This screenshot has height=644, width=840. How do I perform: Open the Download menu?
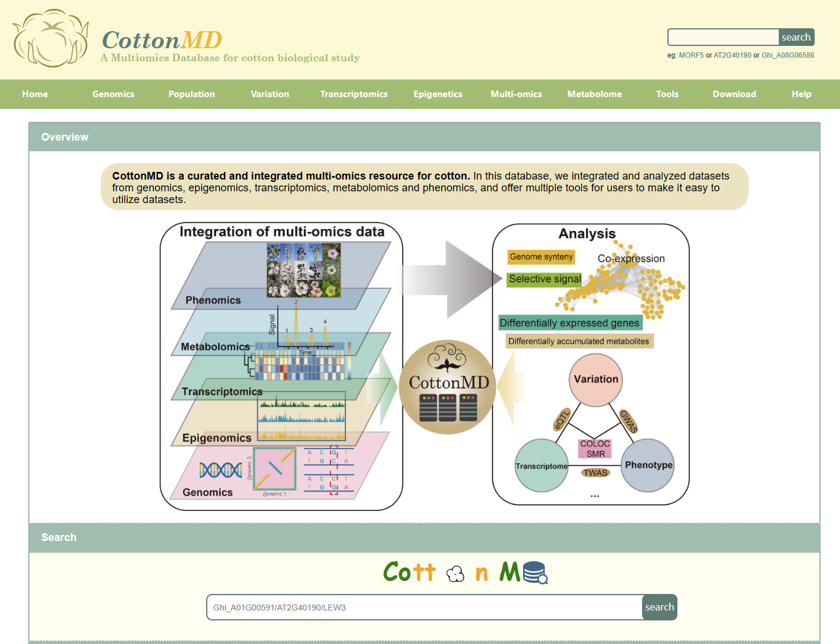tap(735, 94)
